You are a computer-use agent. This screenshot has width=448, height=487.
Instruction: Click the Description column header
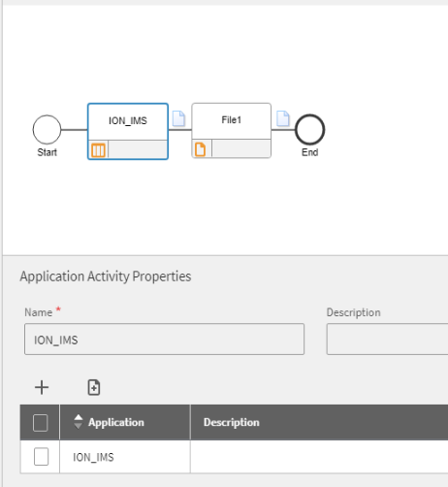click(232, 422)
